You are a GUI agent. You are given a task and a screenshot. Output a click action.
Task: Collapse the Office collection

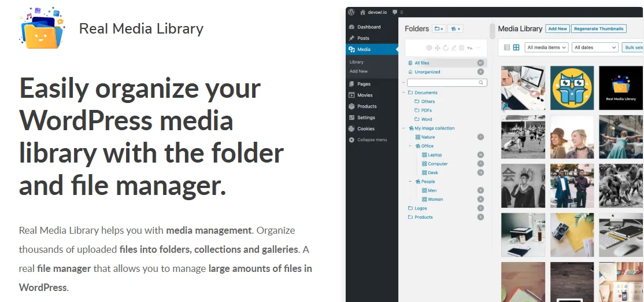410,146
